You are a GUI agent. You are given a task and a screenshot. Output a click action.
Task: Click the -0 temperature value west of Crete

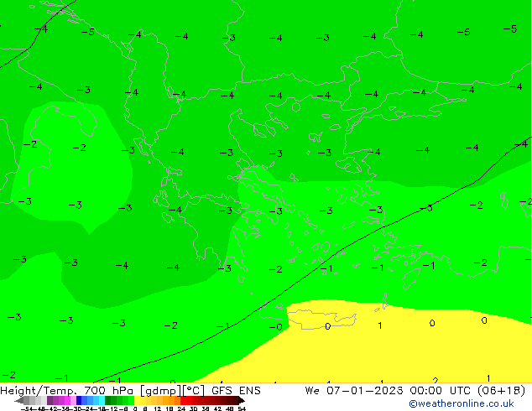tap(275, 327)
